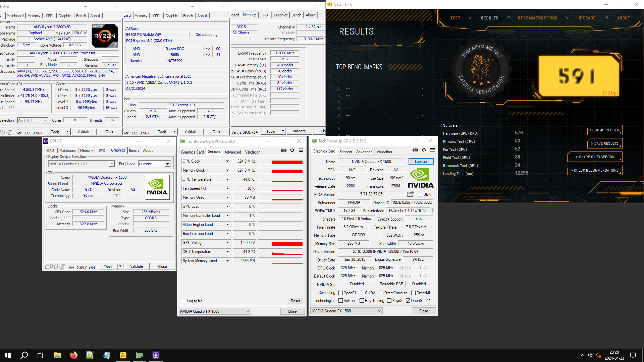Toggle the OpenCL checkbox

[x=341, y=293]
